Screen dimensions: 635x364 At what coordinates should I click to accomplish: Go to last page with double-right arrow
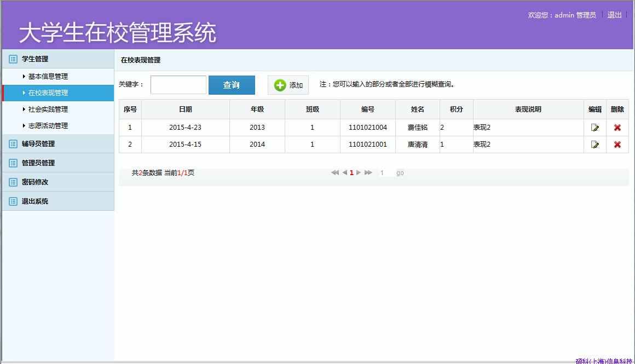point(368,172)
